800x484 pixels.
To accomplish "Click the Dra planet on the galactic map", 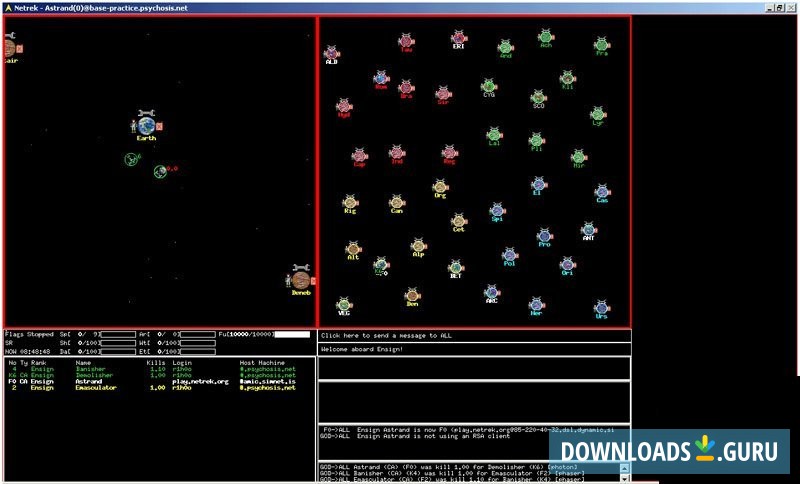I will pyautogui.click(x=406, y=87).
